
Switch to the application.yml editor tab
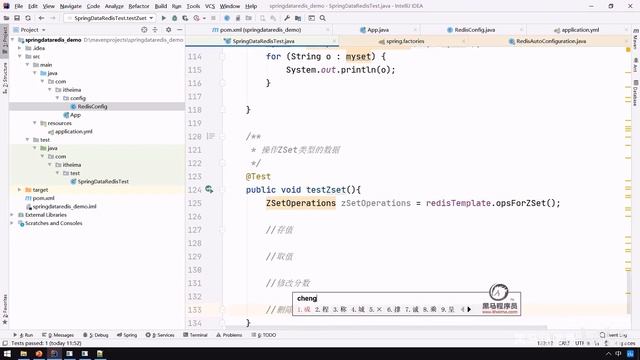[576, 30]
